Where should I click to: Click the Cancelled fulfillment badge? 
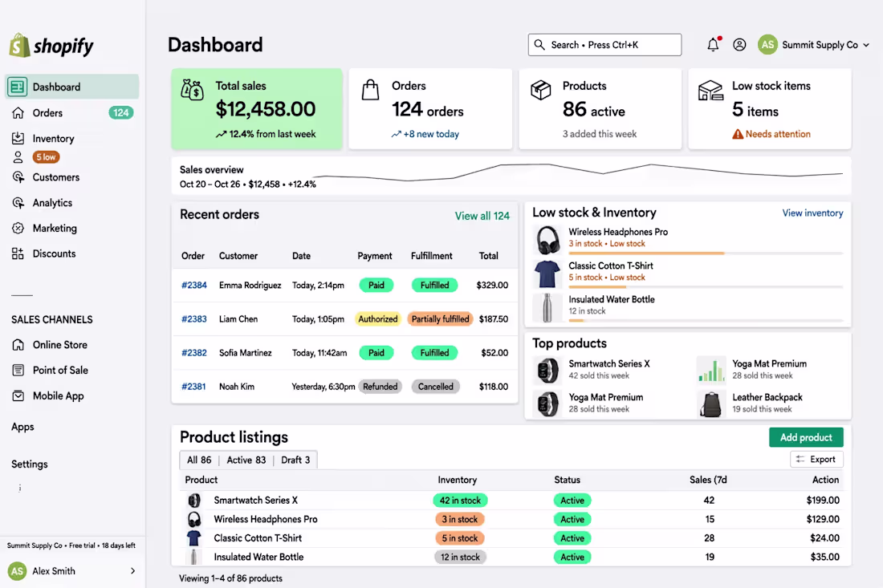click(435, 387)
